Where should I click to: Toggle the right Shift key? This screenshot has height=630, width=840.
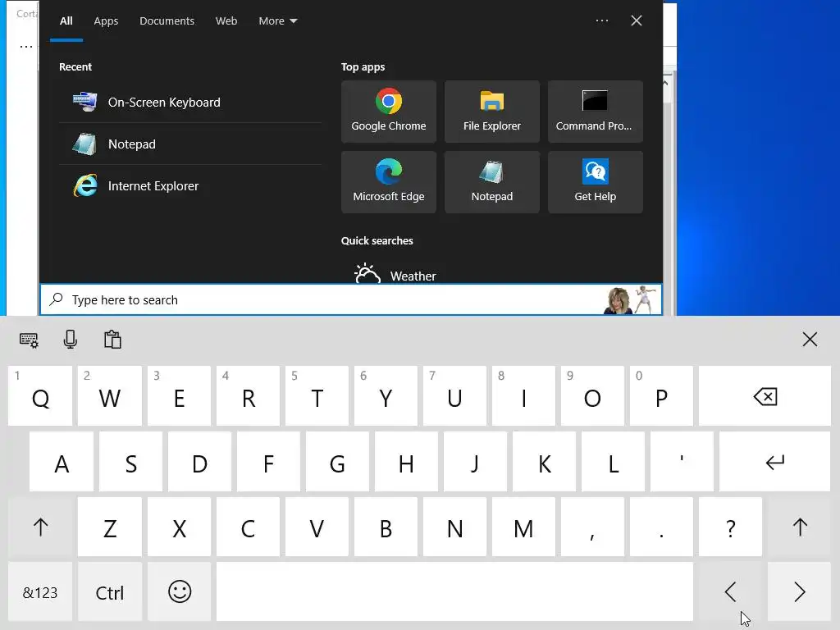799,527
